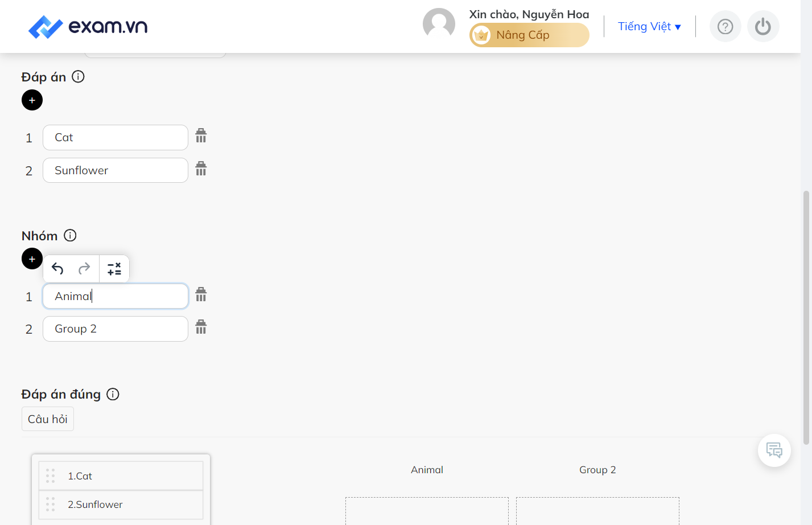Screen dimensions: 812x525
Task: Add a new group with plus button under Nhóm
Action: tap(32, 259)
